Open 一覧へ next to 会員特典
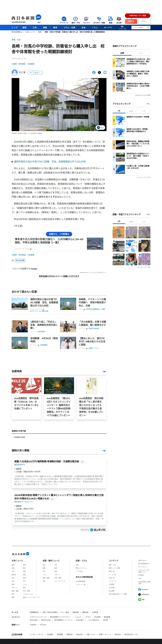Screen dimensions: 162x644 pyautogui.click(x=104, y=371)
